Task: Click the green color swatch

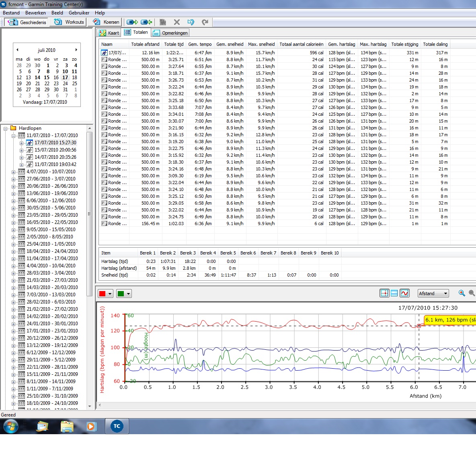Action: click(x=121, y=293)
